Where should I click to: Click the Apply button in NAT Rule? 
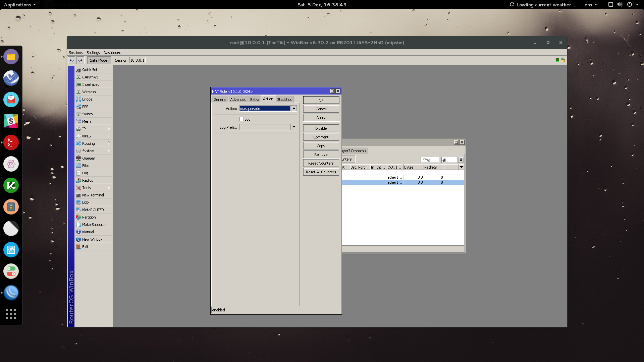point(321,118)
